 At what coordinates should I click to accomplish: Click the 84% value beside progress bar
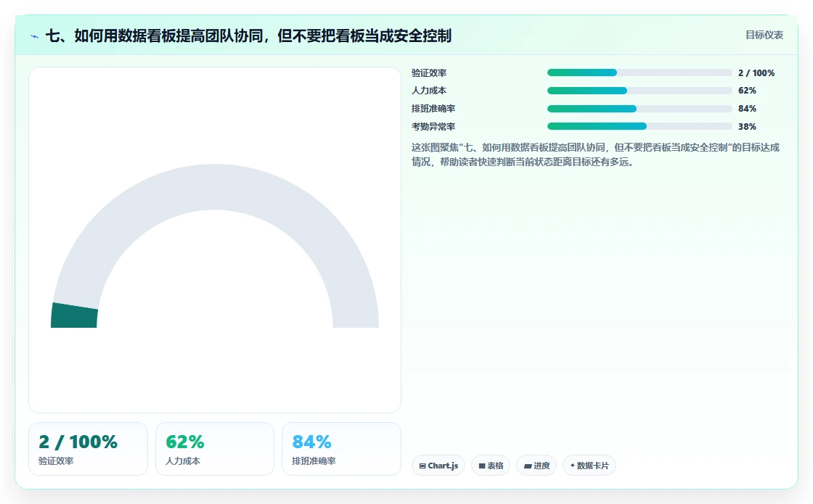point(747,109)
